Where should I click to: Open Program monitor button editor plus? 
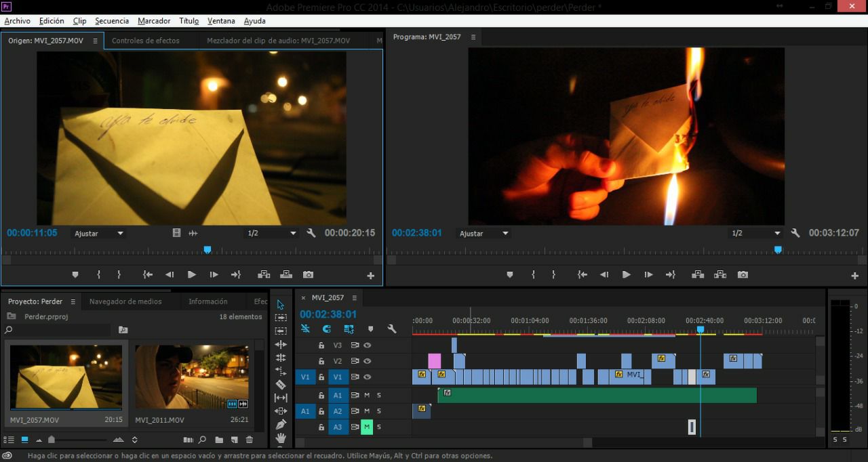[x=854, y=276]
